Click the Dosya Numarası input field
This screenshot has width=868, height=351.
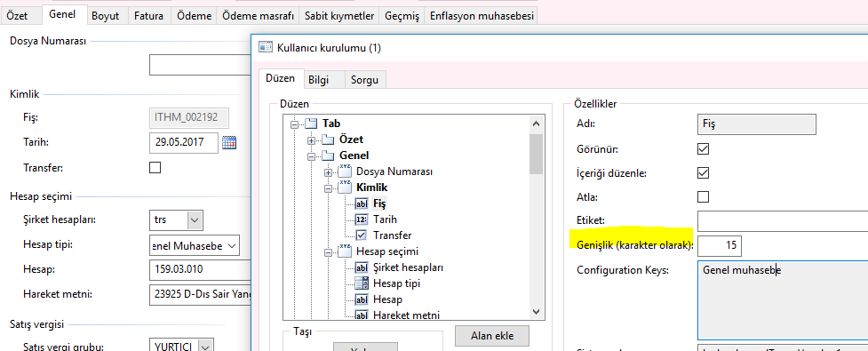click(x=199, y=65)
